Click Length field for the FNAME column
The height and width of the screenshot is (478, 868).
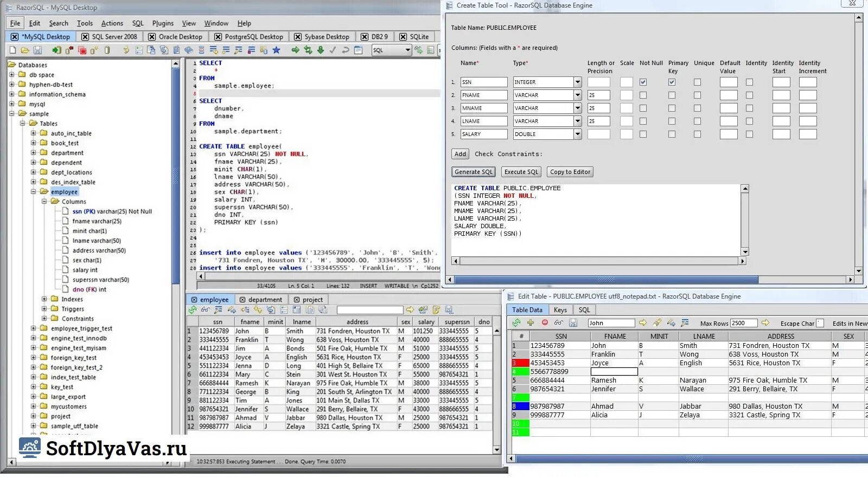[x=598, y=95]
